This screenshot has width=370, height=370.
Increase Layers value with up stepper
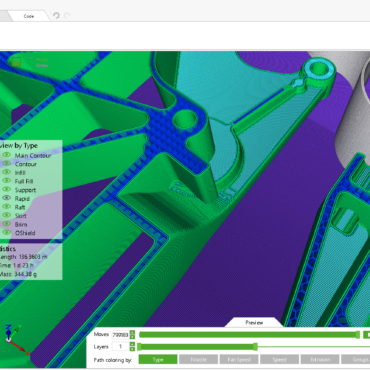coord(132,344)
